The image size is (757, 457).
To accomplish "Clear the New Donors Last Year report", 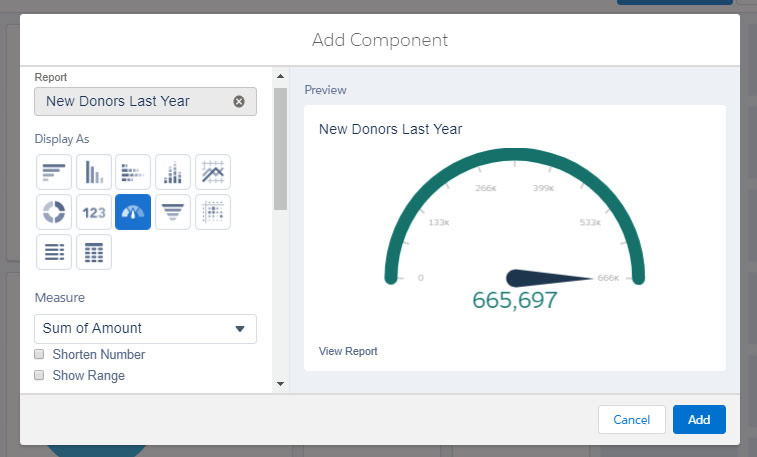I will point(239,101).
